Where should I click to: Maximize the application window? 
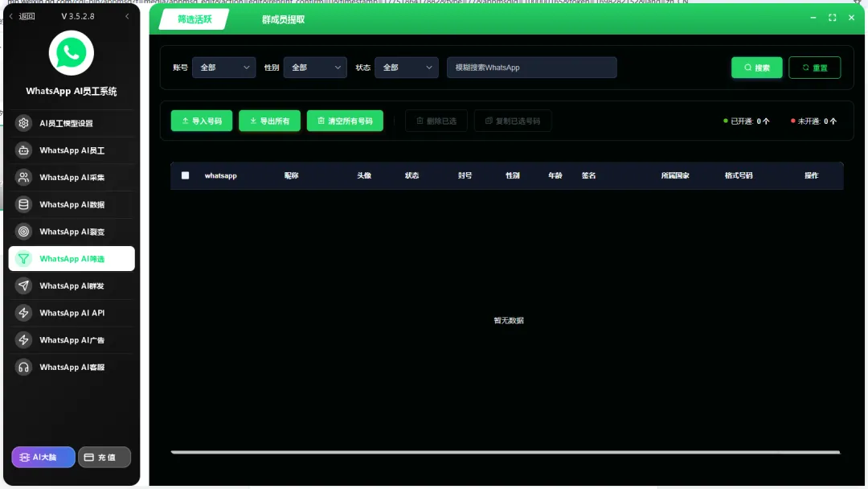[x=832, y=18]
